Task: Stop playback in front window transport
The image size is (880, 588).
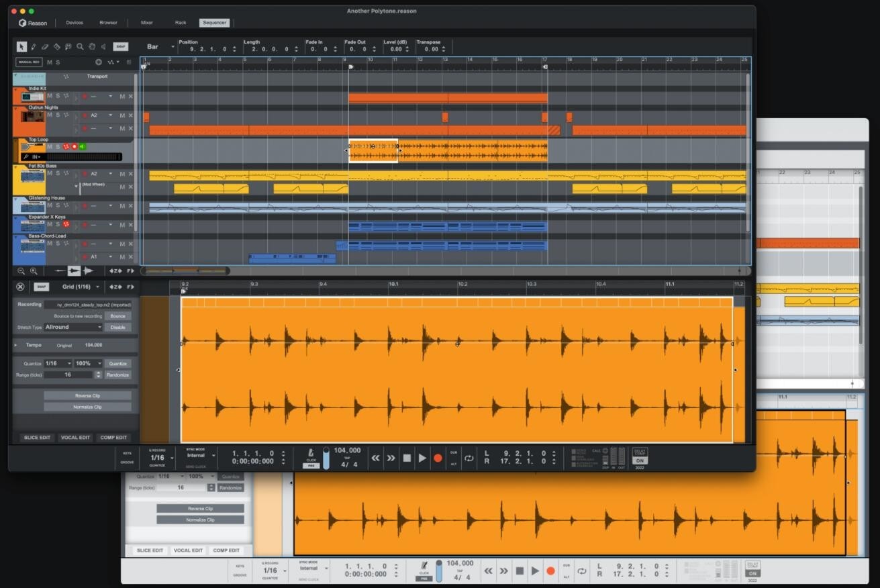Action: point(406,458)
